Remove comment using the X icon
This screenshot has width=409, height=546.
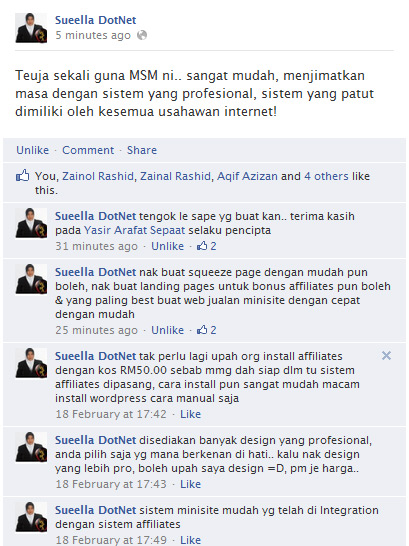[x=386, y=356]
